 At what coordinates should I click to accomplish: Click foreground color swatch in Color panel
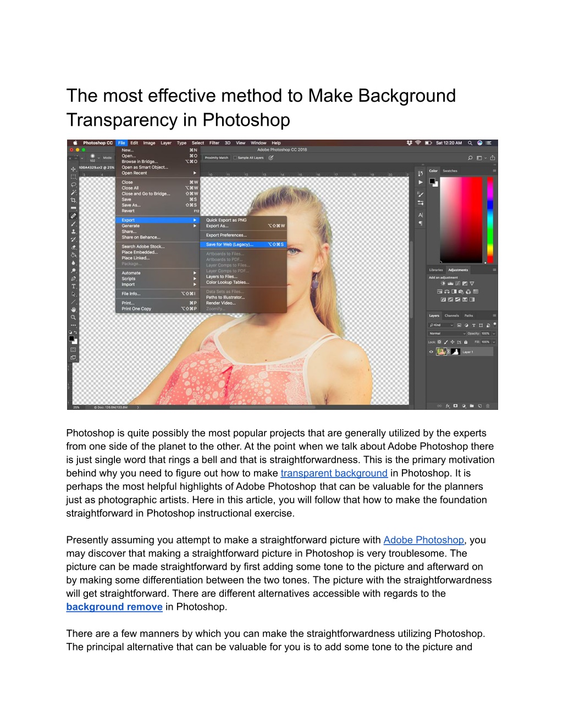pyautogui.click(x=432, y=181)
